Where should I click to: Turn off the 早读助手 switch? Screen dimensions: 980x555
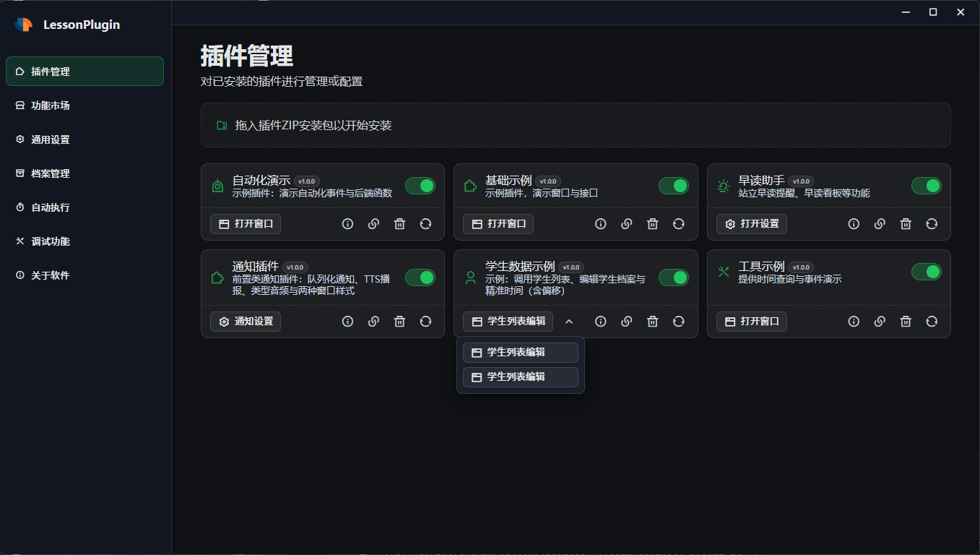point(927,186)
